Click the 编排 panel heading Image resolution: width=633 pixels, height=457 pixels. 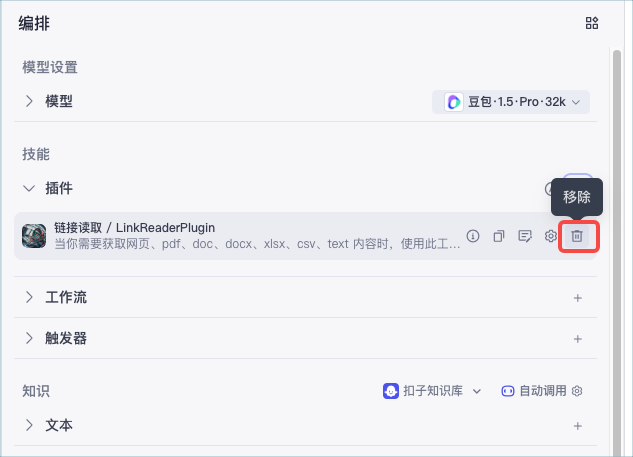point(34,23)
